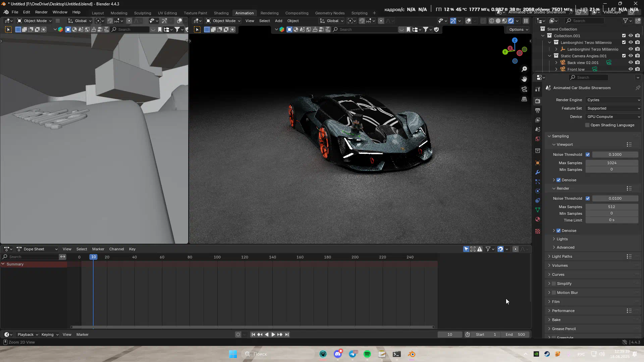The height and width of the screenshot is (362, 644).
Task: Open the Feature Set dropdown
Action: [x=613, y=108]
